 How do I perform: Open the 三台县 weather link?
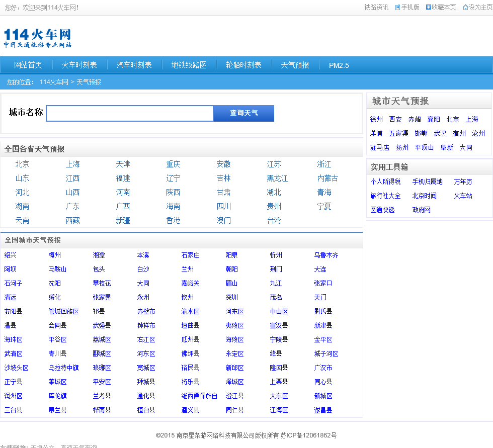click(13, 410)
